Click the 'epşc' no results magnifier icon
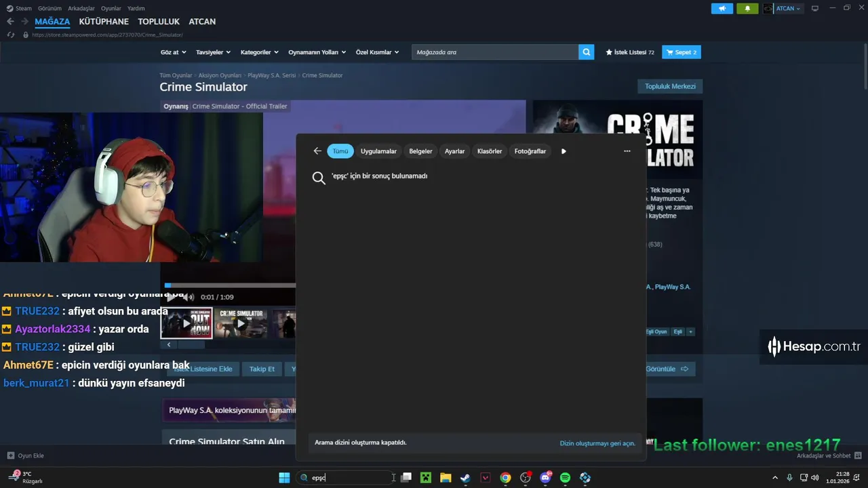The height and width of the screenshot is (488, 868). 319,178
